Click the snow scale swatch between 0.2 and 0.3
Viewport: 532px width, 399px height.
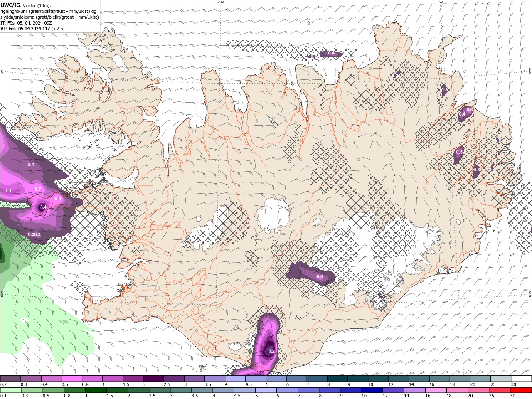pos(10,378)
